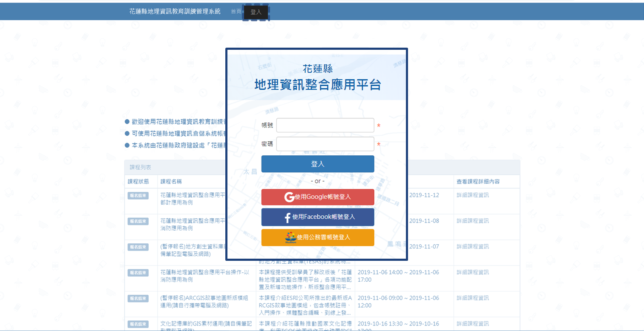644x331 pixels.
Task: Open 登入 item in top navigation bar
Action: [256, 12]
